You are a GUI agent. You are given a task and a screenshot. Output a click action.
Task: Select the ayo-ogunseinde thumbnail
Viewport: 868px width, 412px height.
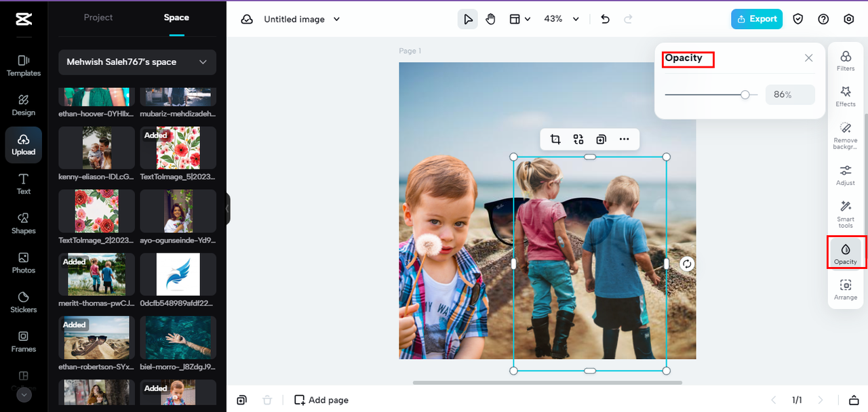point(178,211)
